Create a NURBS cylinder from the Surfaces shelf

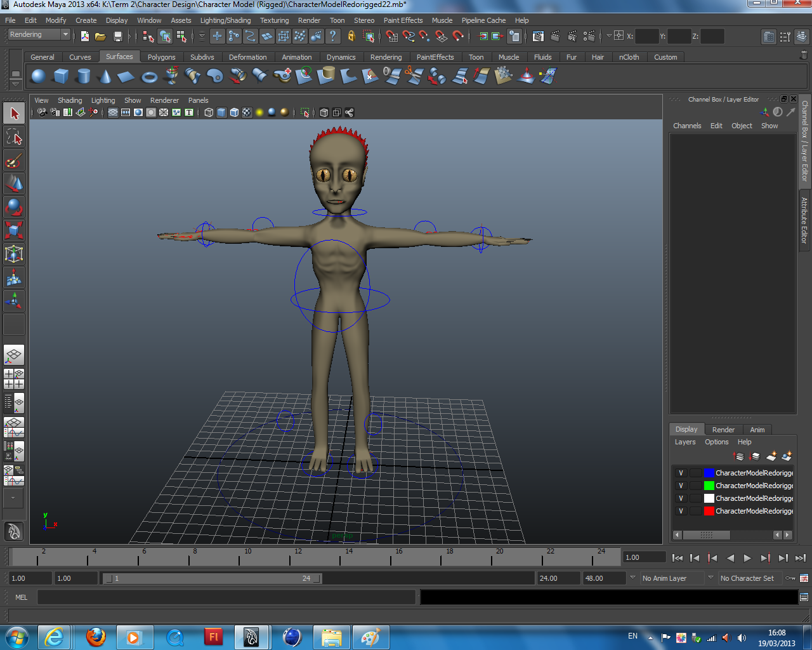point(84,76)
